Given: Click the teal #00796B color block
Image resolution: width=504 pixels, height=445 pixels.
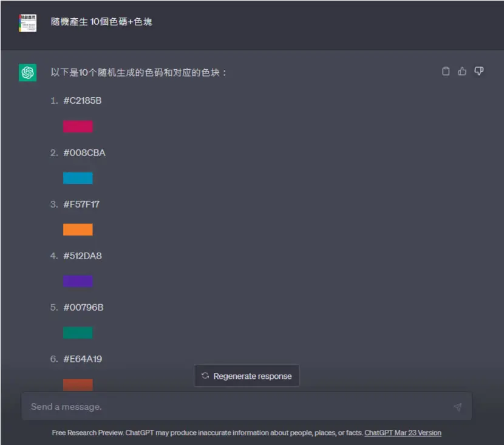Looking at the screenshot, I should 78,333.
